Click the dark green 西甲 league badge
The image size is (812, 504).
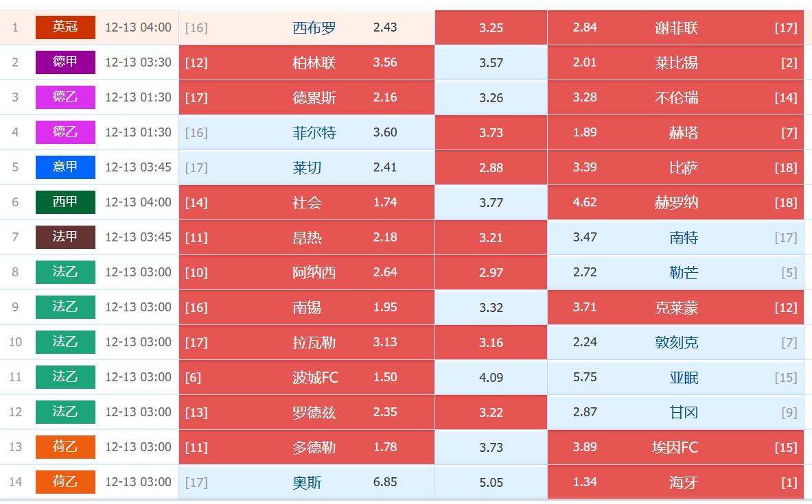pos(65,202)
